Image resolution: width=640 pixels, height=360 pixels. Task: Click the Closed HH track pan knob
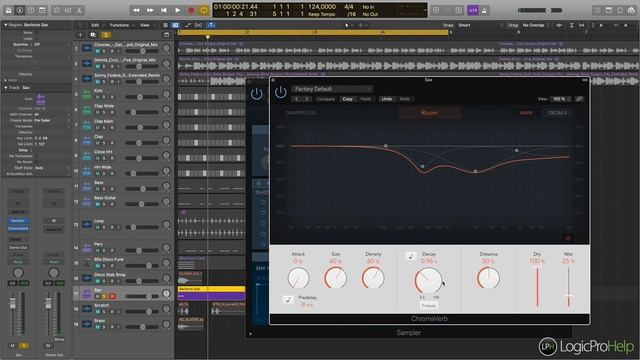[x=166, y=156]
